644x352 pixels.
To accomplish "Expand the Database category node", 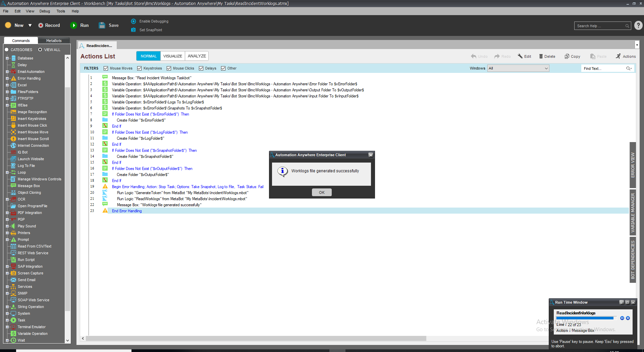I will (x=7, y=58).
